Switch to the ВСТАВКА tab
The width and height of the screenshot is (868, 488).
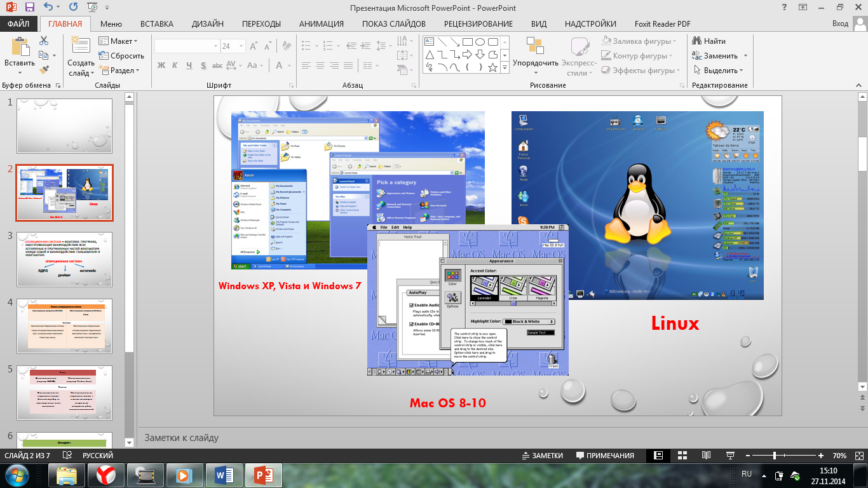click(156, 24)
